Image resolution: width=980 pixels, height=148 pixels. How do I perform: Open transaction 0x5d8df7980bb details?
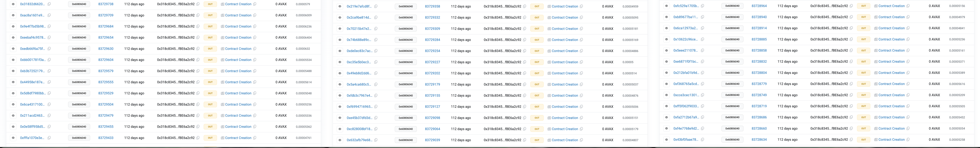point(33,93)
